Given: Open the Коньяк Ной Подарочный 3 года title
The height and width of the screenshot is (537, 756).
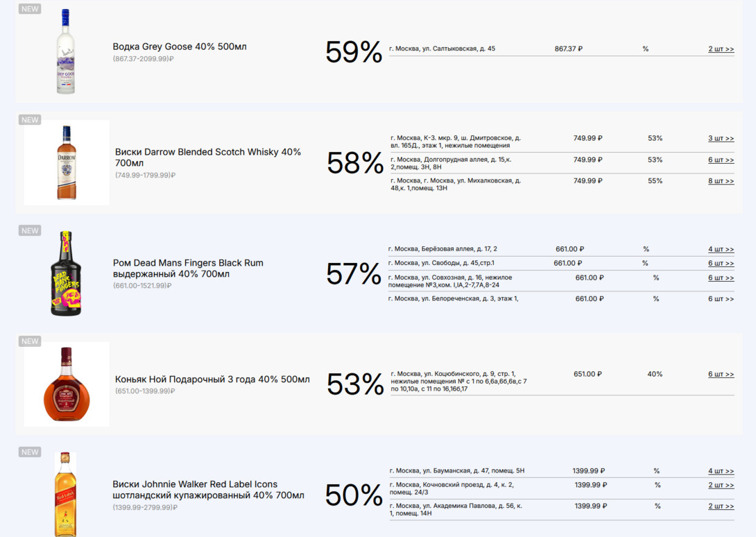Looking at the screenshot, I should point(212,380).
